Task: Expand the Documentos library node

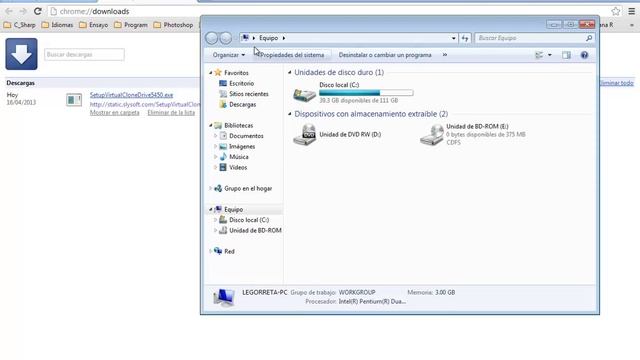Action: click(216, 136)
